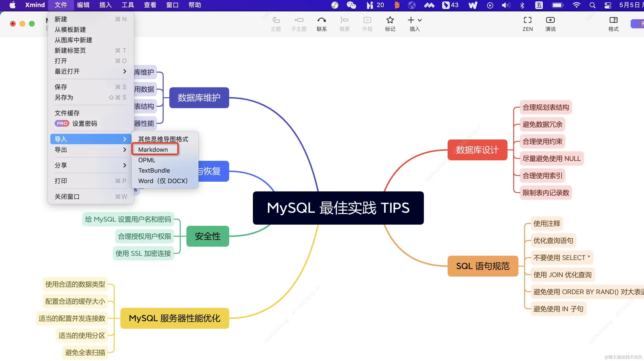This screenshot has width=644, height=361.
Task: Open Control Center icon
Action: 608,5
